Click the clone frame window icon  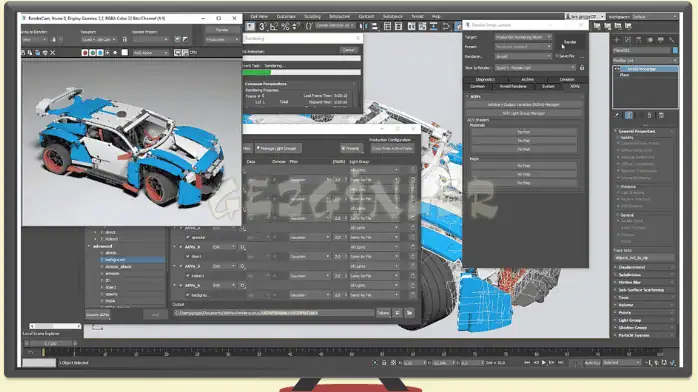[37, 53]
